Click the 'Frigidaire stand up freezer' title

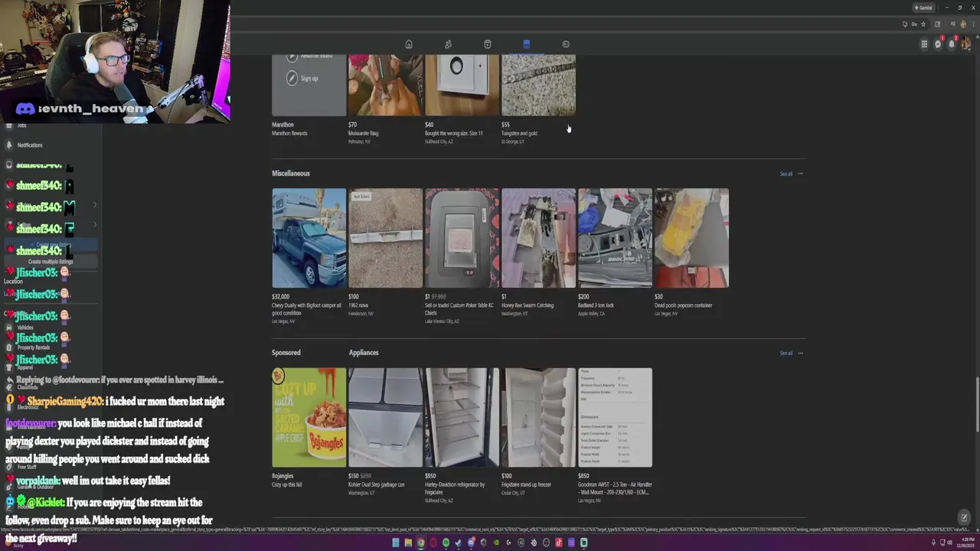526,484
